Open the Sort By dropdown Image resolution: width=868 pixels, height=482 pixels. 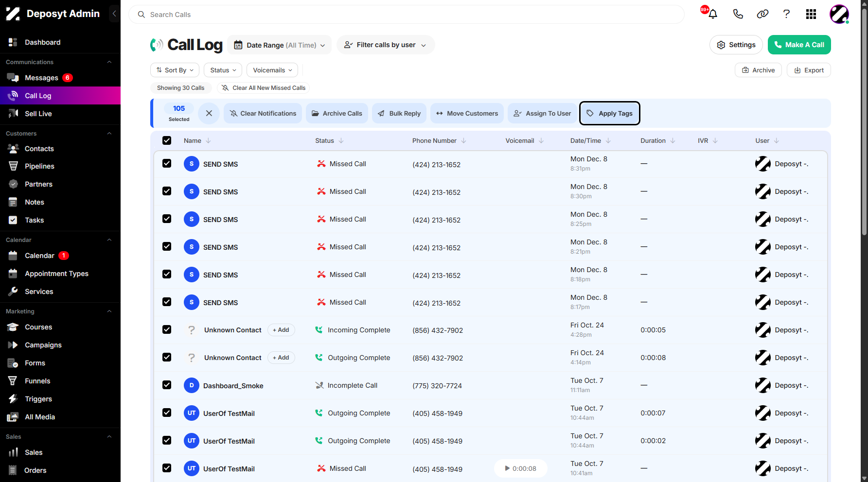(x=175, y=70)
